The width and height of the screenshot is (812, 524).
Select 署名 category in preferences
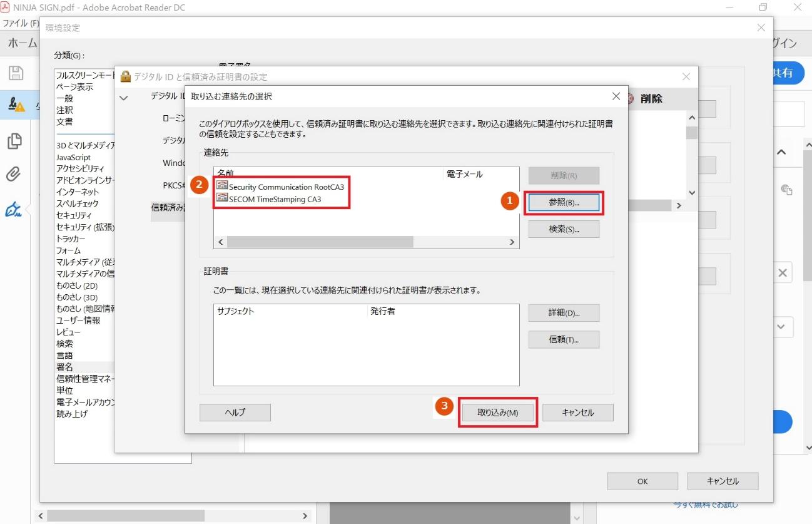64,367
